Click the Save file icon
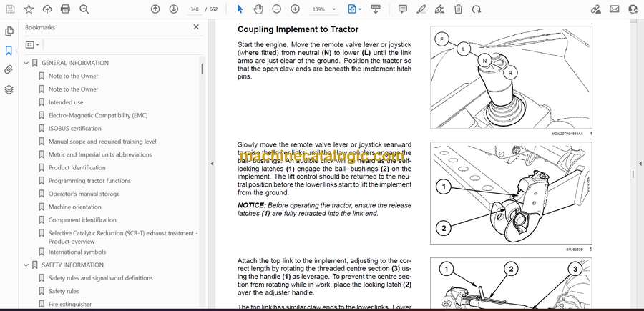 tap(10, 9)
